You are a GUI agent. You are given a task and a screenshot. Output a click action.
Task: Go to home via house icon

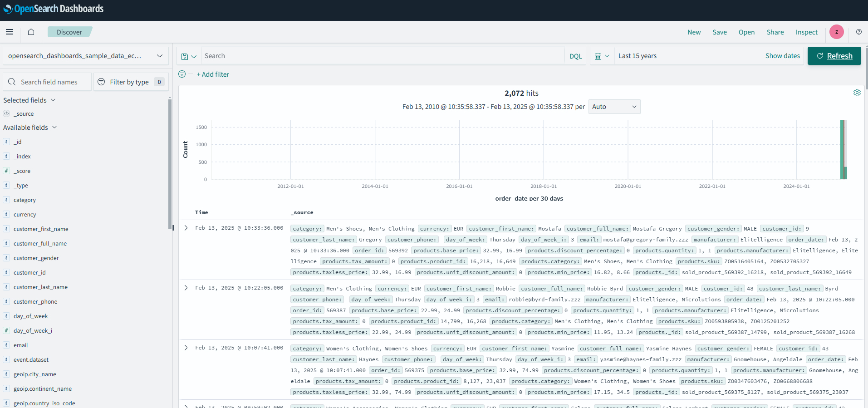pyautogui.click(x=31, y=32)
